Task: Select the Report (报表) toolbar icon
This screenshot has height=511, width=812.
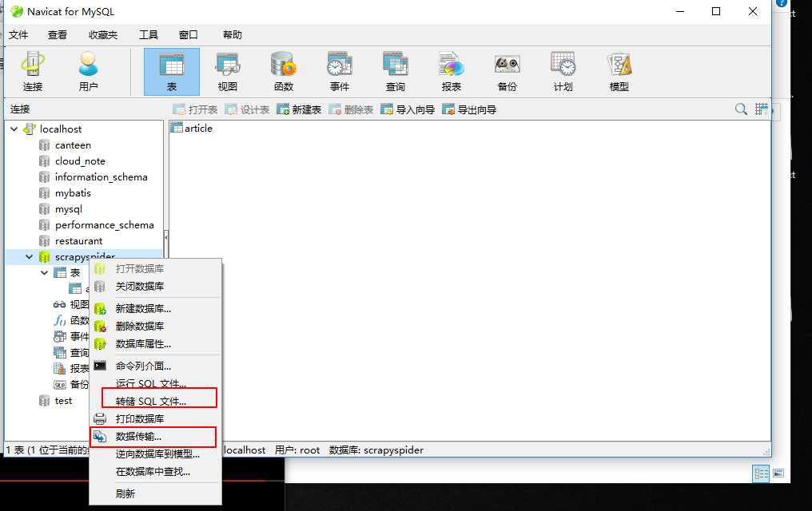Action: (451, 72)
